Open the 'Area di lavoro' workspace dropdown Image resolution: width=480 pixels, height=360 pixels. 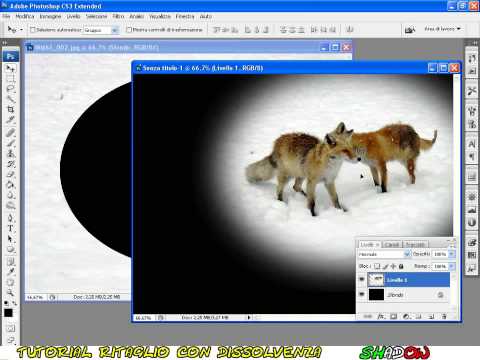[442, 29]
